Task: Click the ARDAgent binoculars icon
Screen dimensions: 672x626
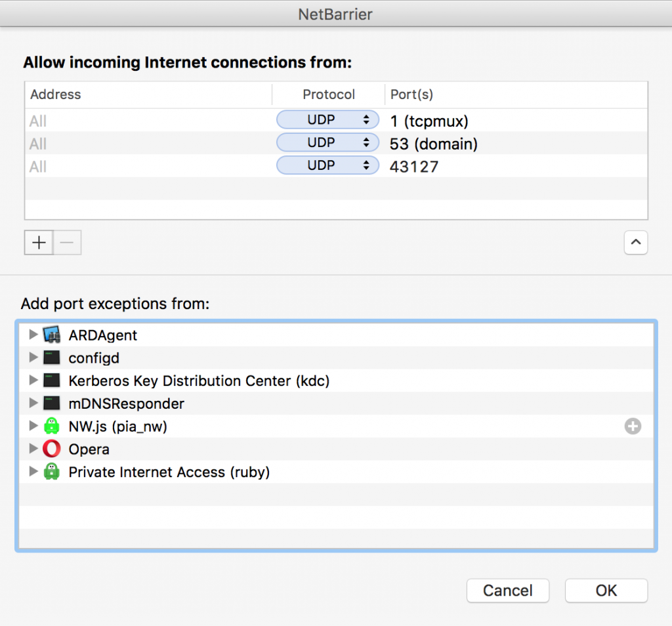Action: click(51, 335)
